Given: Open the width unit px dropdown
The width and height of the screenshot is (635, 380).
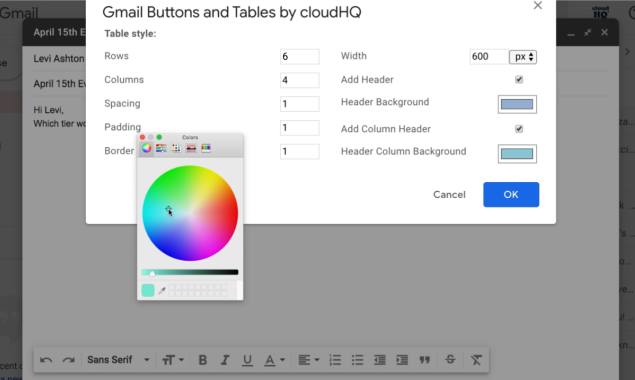Looking at the screenshot, I should point(523,57).
